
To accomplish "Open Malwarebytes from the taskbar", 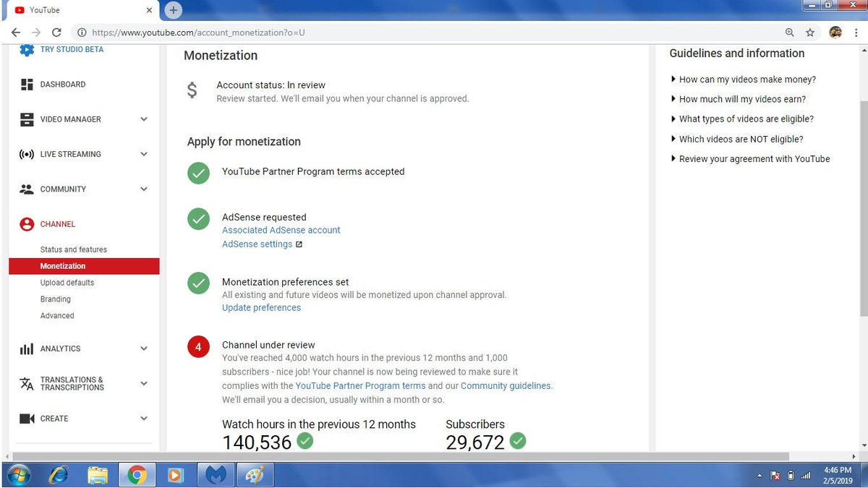I will (216, 475).
